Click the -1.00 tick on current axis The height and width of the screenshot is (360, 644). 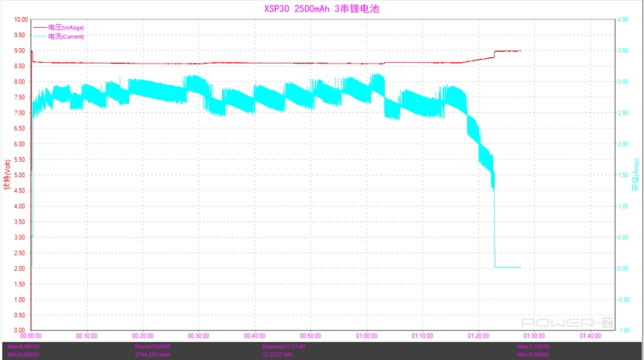(x=623, y=331)
